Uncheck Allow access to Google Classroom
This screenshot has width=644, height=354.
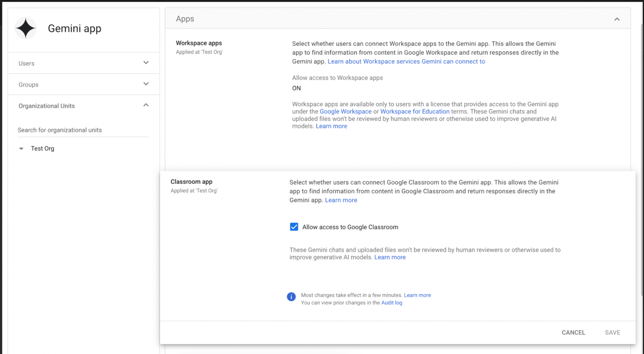(x=294, y=227)
